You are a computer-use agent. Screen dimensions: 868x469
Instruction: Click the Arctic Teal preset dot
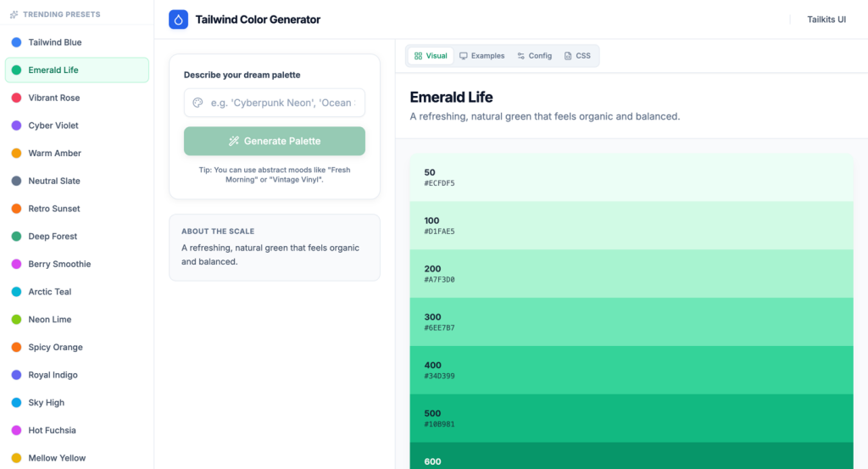pos(16,292)
